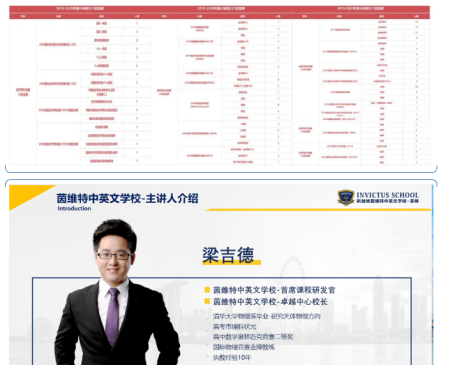Image resolution: width=450 pixels, height=365 pixels.
Task: Click the left red table header bar
Action: click(x=80, y=8)
